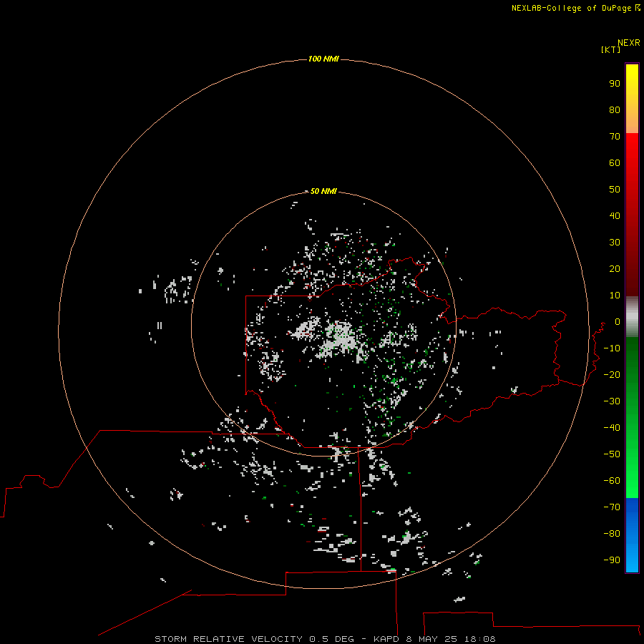644x644 pixels.
Task: Click the -60 value on the velocity scale
Action: [x=612, y=481]
